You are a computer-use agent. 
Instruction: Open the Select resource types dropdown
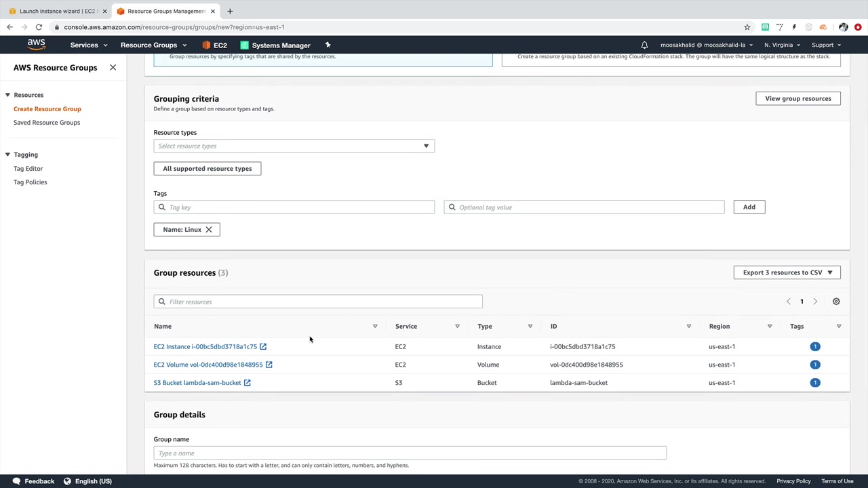[x=294, y=146]
